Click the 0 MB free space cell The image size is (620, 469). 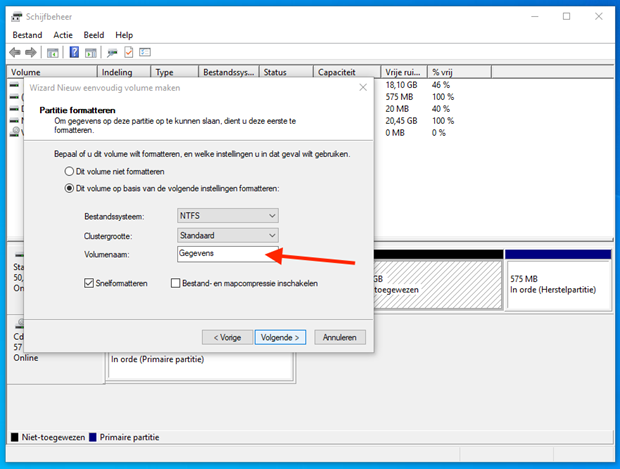[395, 132]
